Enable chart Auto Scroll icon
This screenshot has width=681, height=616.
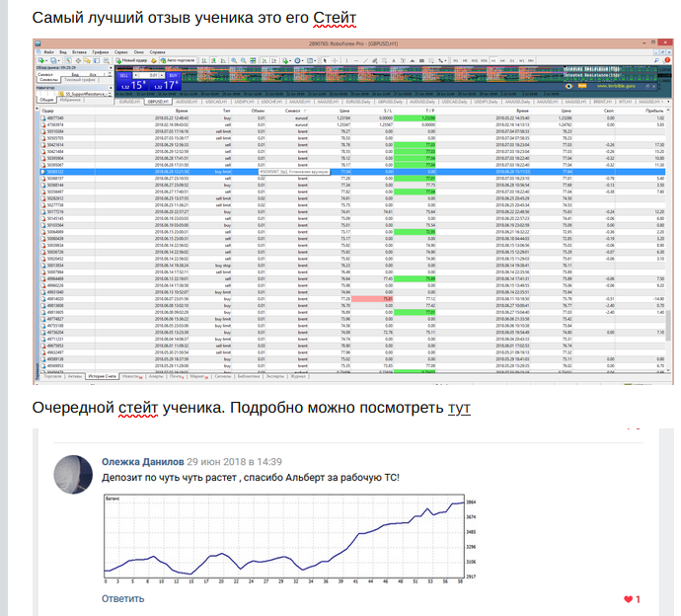coord(265,61)
